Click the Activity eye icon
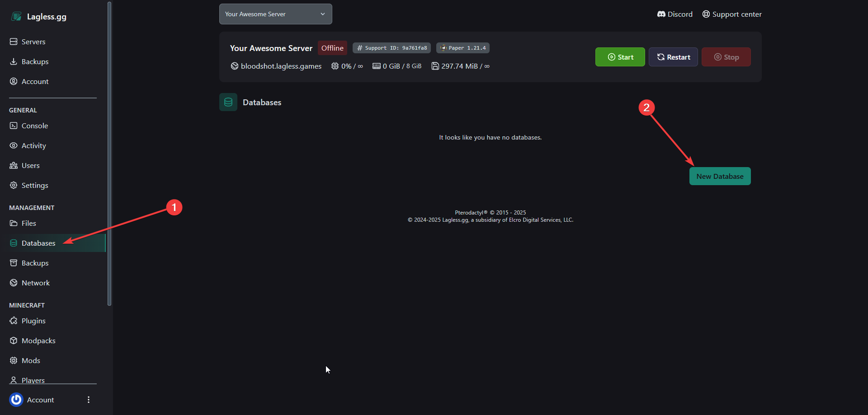Viewport: 868px width, 415px height. 14,145
